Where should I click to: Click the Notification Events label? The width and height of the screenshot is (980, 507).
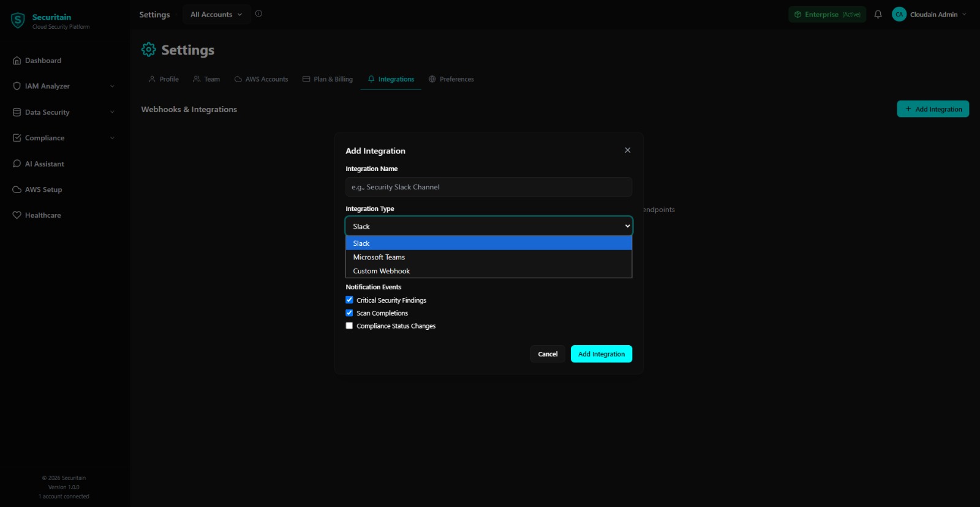(x=373, y=287)
